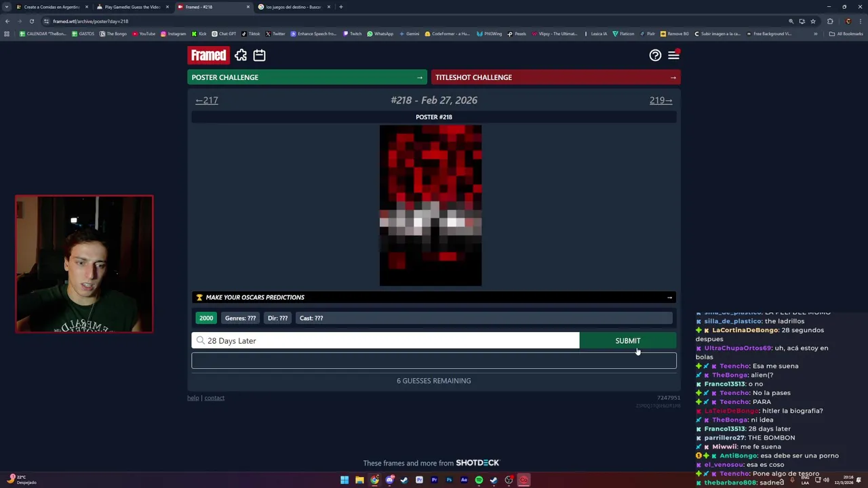Open the All Bookmarks folder
The image size is (868, 488).
click(846, 34)
